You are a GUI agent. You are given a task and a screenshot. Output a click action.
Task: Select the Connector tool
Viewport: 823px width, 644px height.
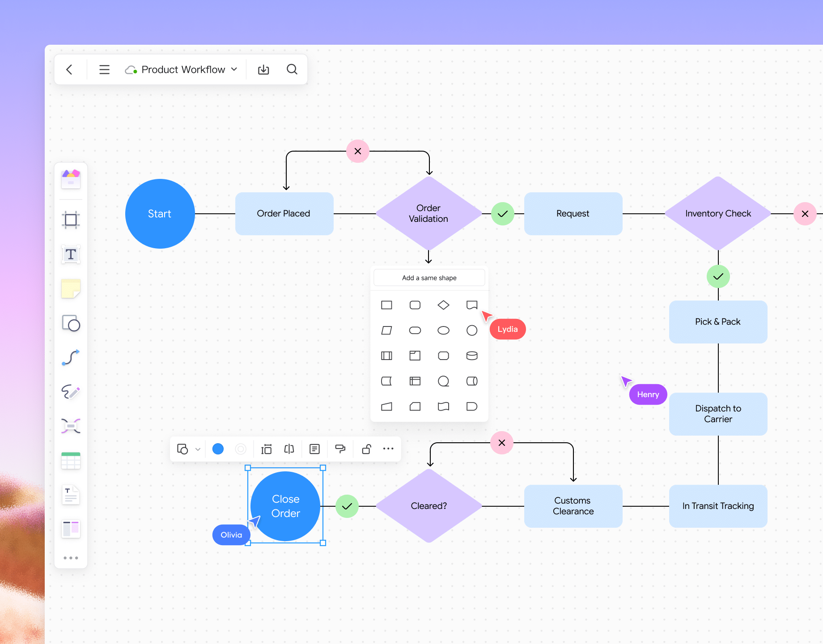click(x=70, y=357)
